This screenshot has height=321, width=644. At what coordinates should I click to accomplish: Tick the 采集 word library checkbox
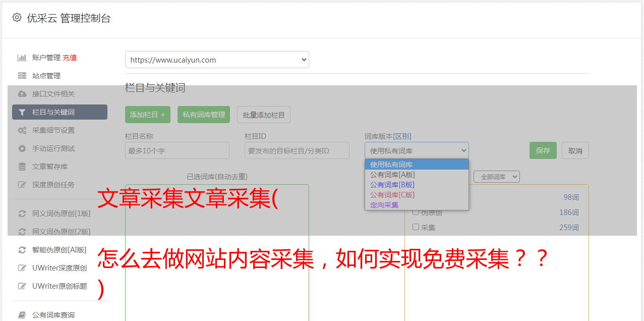click(416, 227)
